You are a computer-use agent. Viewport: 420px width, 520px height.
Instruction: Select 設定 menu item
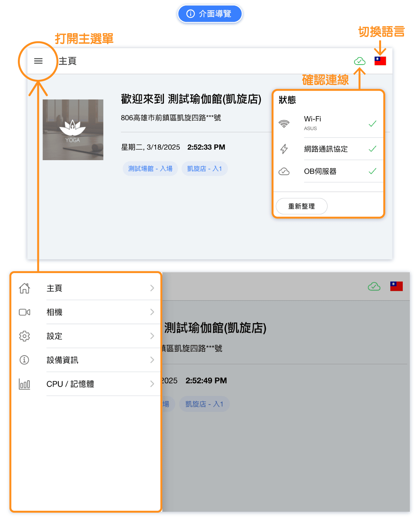[55, 336]
